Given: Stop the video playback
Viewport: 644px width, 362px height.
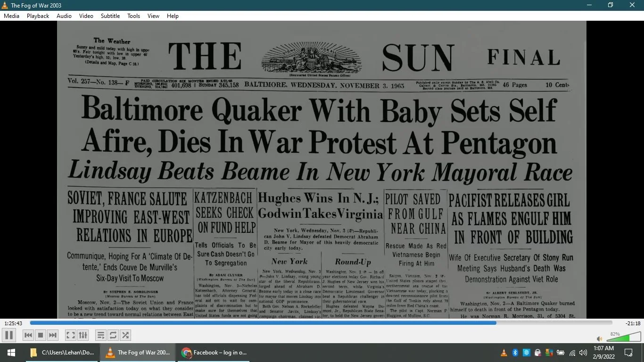Looking at the screenshot, I should (x=41, y=335).
